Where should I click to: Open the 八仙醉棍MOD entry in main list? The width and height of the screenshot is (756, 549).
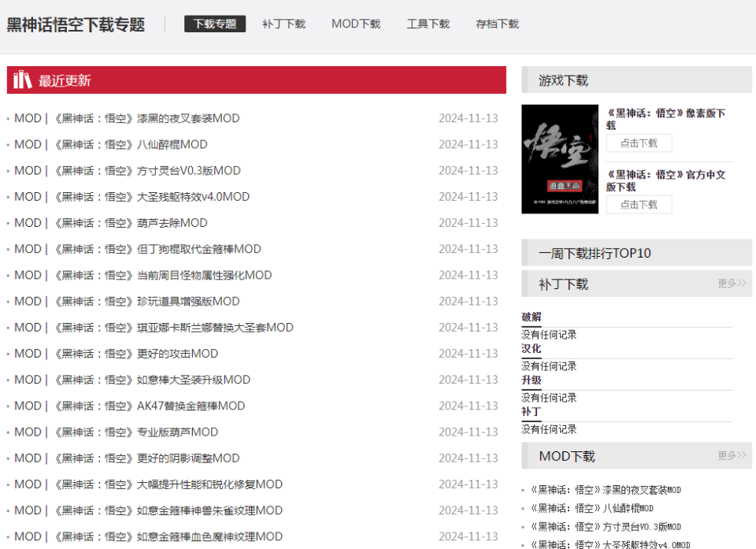(111, 144)
